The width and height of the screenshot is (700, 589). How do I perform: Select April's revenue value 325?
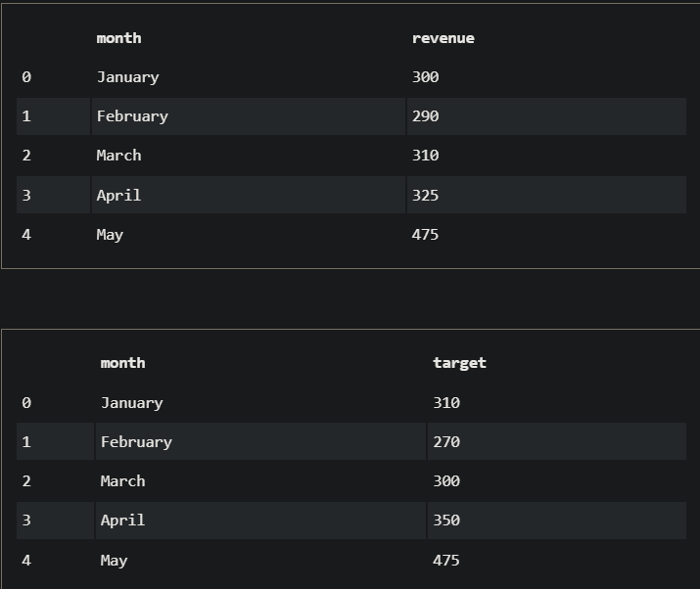click(x=425, y=196)
